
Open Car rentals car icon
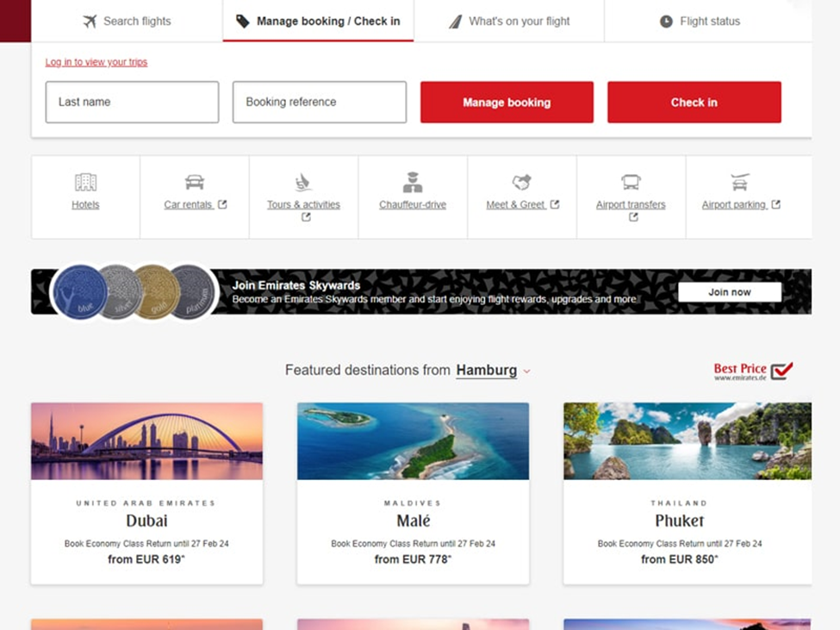(x=195, y=182)
